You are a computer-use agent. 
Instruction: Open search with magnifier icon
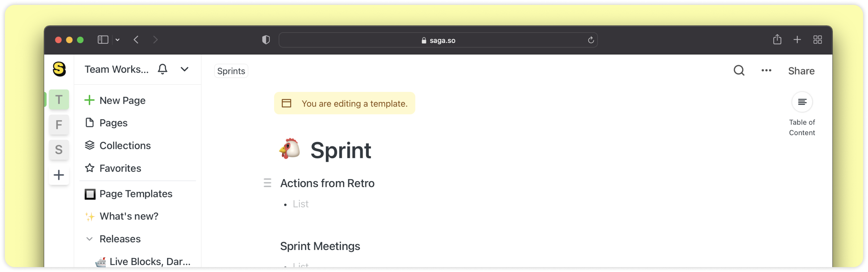click(x=739, y=70)
